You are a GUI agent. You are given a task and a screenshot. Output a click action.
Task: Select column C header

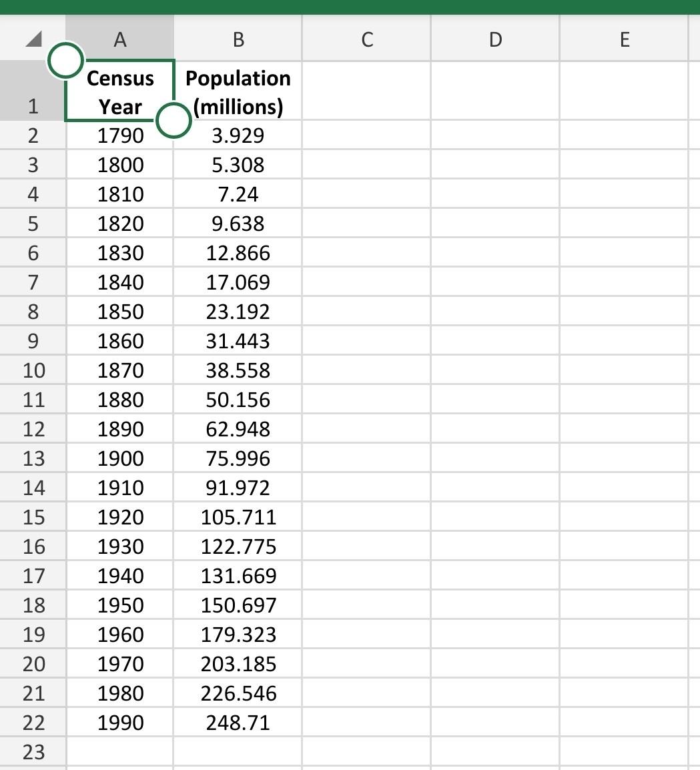click(366, 38)
